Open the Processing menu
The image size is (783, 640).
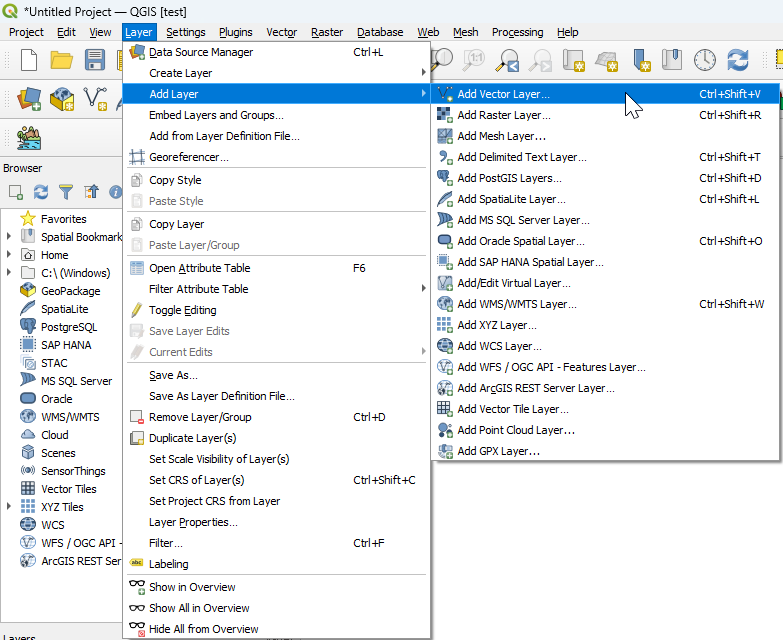click(517, 32)
